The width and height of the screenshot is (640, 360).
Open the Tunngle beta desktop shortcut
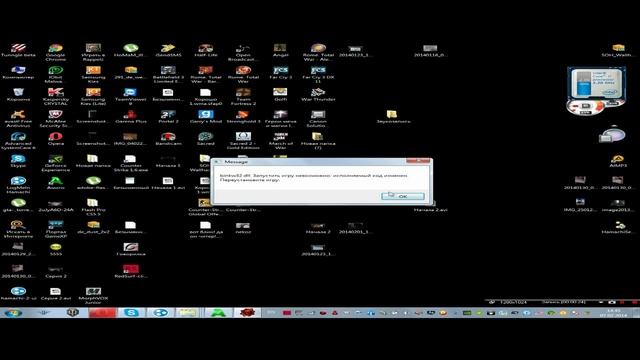tap(18, 51)
